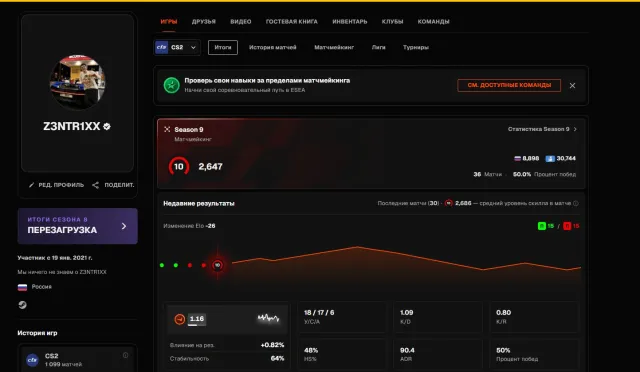
Task: Click the 48% HS% stat
Action: 341,354
